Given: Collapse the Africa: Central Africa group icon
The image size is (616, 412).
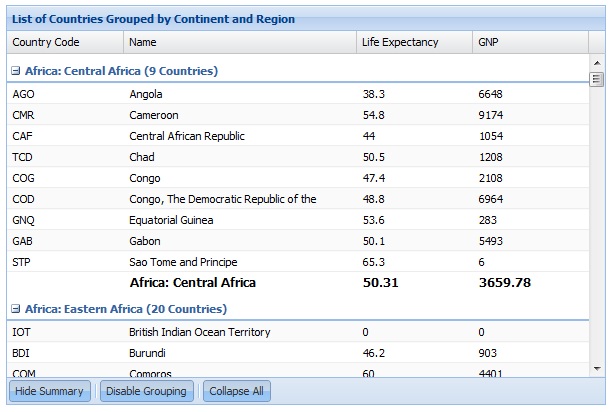Looking at the screenshot, I should click(x=16, y=71).
